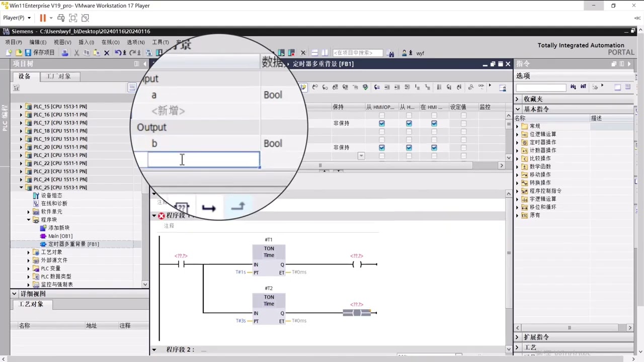Select the 数学函数 instruction folder

[540, 166]
